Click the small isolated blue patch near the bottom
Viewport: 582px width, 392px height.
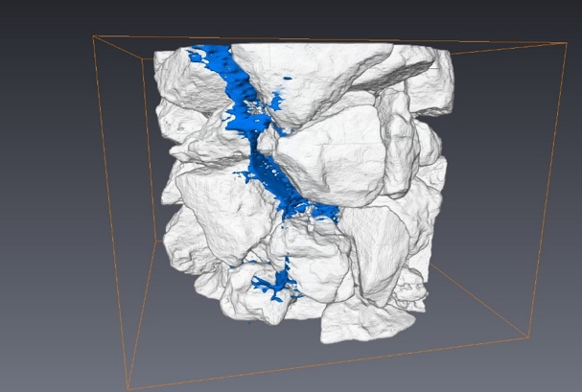273,283
